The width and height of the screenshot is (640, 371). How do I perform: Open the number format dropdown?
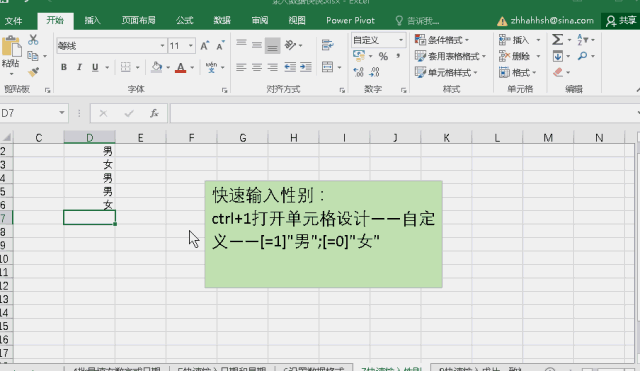click(x=401, y=40)
